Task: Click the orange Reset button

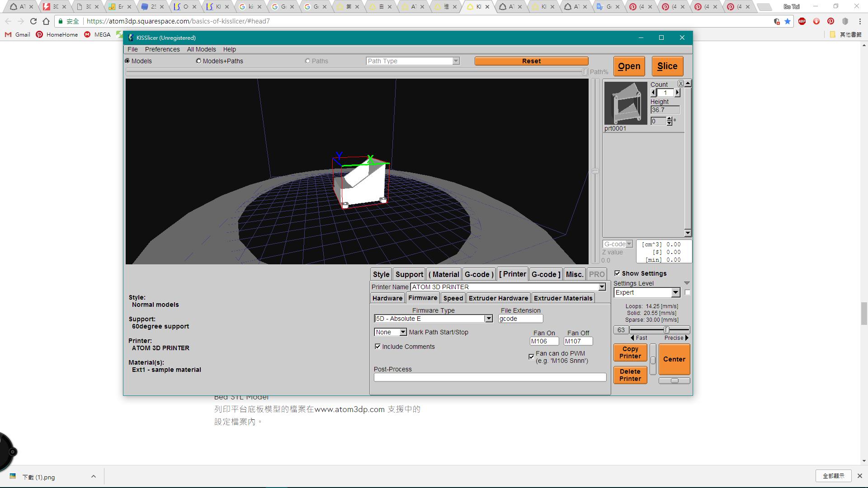Action: 531,61
